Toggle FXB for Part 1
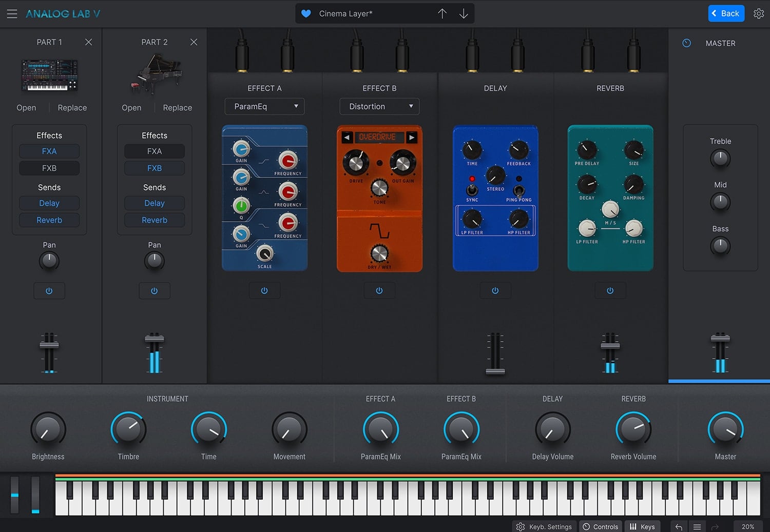Image resolution: width=770 pixels, height=532 pixels. [x=49, y=168]
